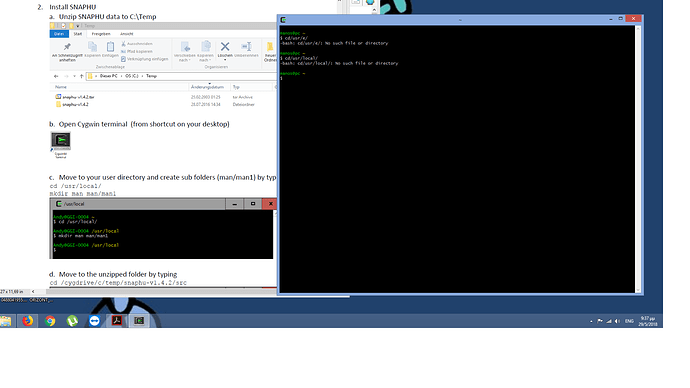Viewport: 690px width, 388px height.
Task: Switch to the Adobe Reader taskbar window
Action: [117, 321]
